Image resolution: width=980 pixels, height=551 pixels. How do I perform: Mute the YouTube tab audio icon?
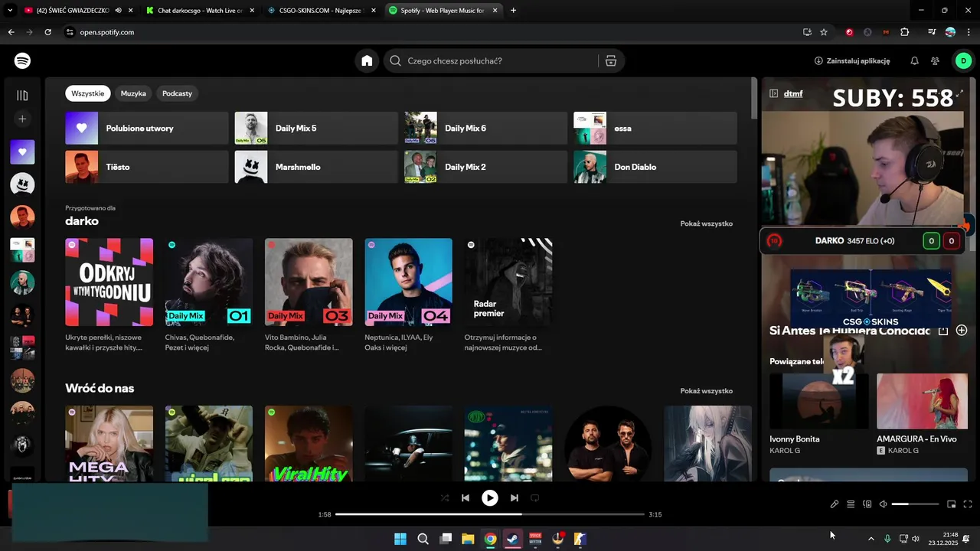point(118,11)
